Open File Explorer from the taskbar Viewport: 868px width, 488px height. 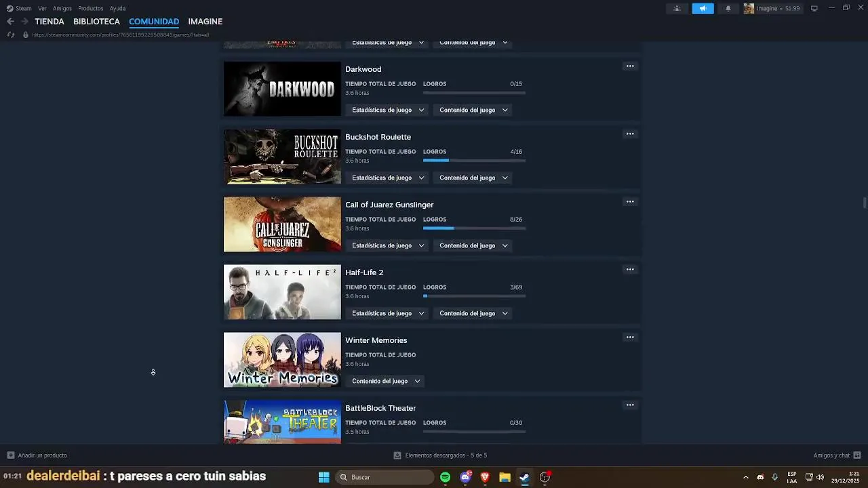[505, 477]
